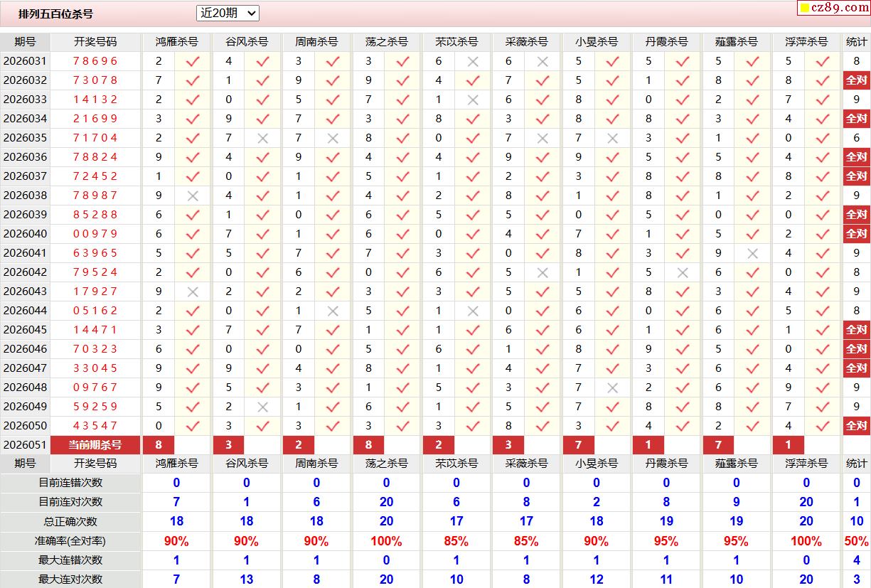The height and width of the screenshot is (588, 871).
Task: Click the red 8 under 鸿雁杀号 current pick
Action: tap(159, 445)
